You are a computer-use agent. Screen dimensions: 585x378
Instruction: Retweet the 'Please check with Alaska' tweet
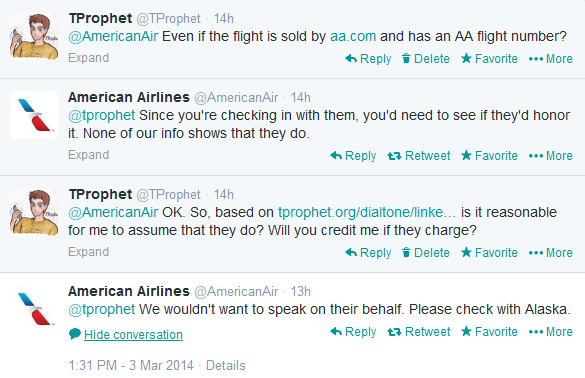(419, 332)
